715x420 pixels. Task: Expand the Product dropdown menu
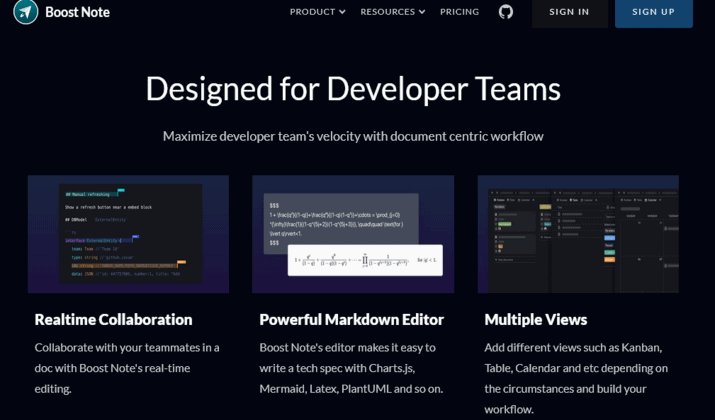tap(317, 12)
